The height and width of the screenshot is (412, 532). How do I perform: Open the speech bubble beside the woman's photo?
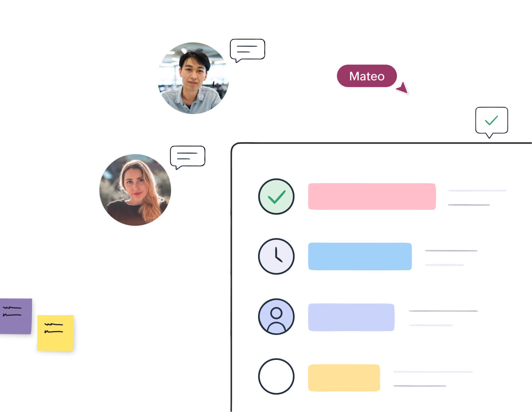[188, 157]
